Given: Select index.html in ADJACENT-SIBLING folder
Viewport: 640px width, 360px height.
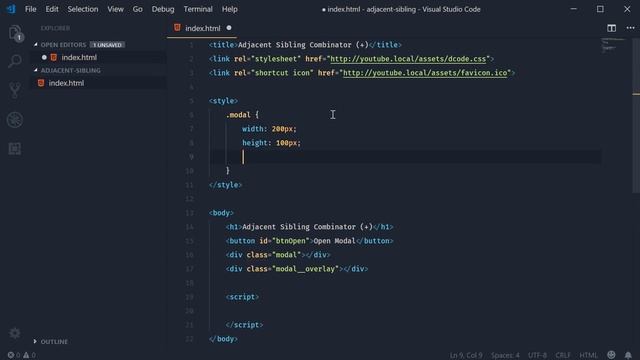Looking at the screenshot, I should 99,83.
